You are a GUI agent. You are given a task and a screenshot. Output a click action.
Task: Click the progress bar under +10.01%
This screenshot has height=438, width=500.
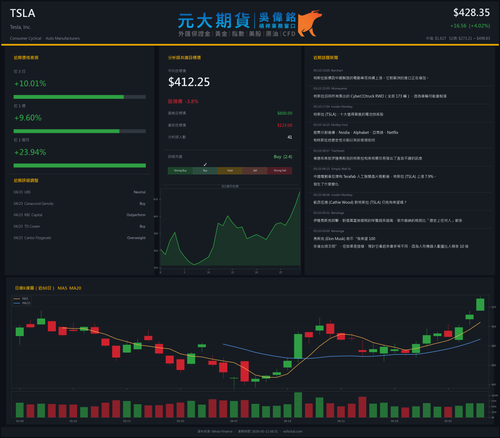point(79,97)
